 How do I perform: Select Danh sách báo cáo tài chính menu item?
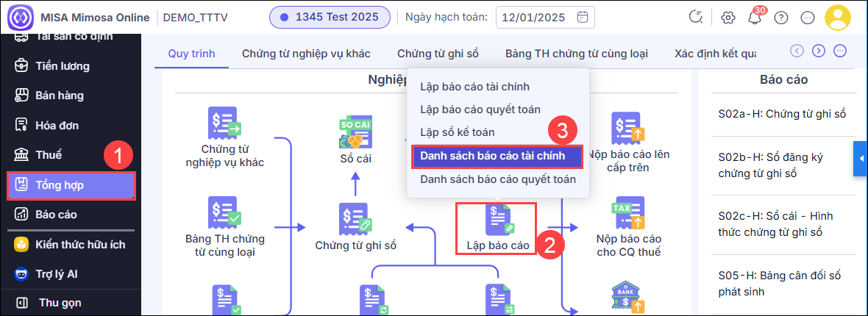click(497, 157)
